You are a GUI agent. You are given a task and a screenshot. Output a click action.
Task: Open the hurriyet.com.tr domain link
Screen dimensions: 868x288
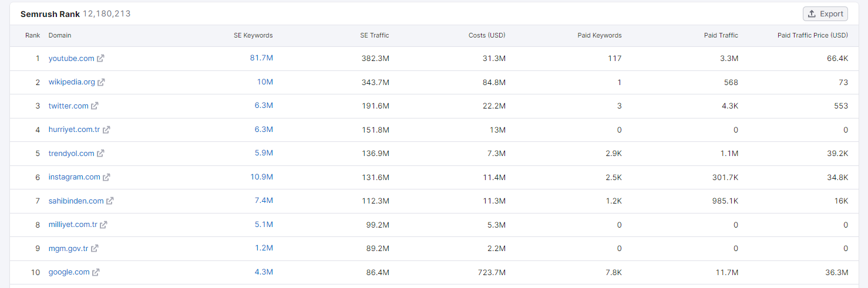75,130
